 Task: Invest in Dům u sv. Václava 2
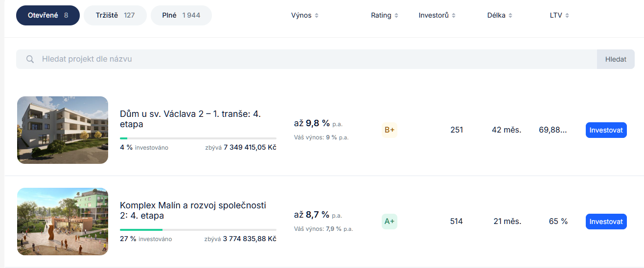coord(606,130)
